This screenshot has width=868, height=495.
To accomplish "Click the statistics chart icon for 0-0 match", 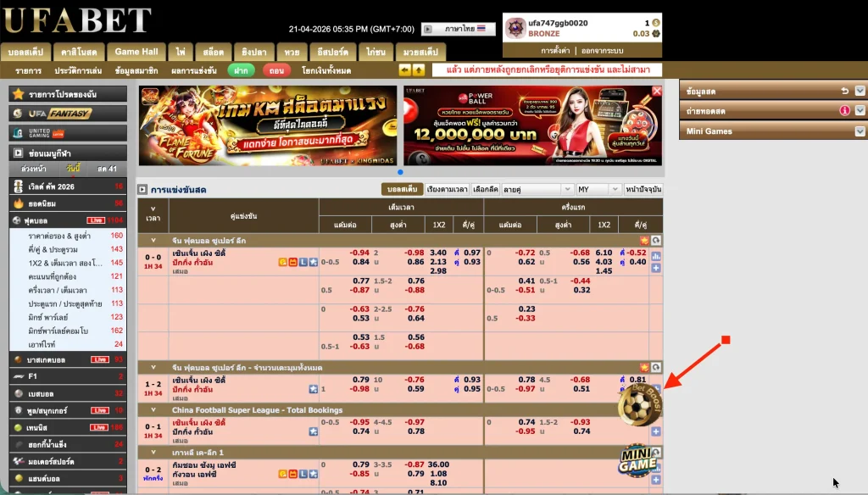I will tap(656, 256).
